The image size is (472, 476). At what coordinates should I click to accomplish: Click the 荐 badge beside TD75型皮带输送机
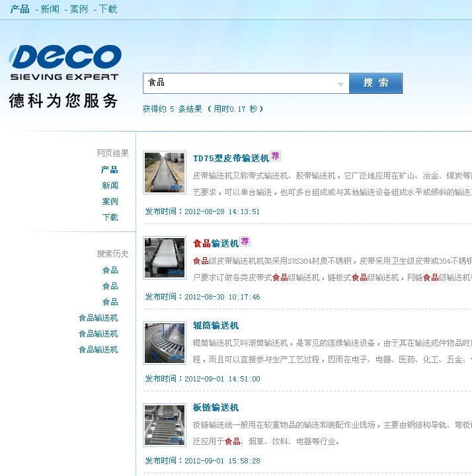click(276, 157)
